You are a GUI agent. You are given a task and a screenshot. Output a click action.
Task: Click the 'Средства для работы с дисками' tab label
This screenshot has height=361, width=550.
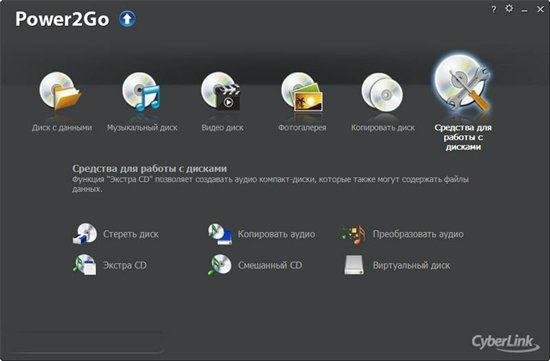point(463,137)
